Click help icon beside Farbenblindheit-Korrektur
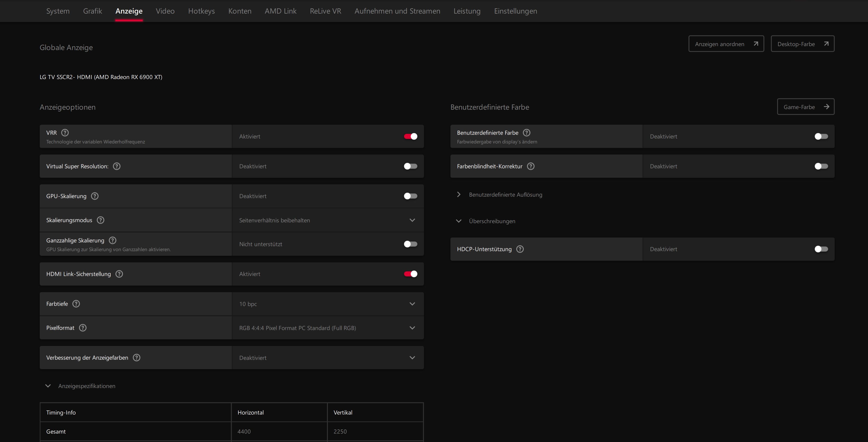Screen dimensions: 868x442 click(x=531, y=166)
